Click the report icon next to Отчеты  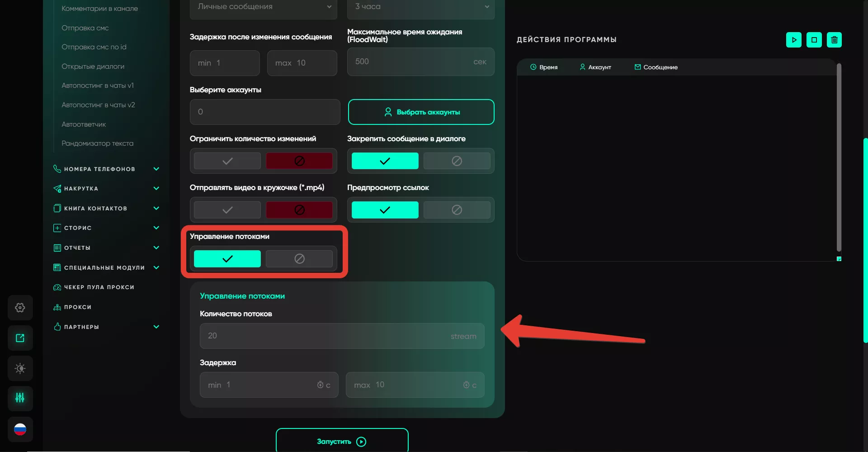click(x=57, y=248)
